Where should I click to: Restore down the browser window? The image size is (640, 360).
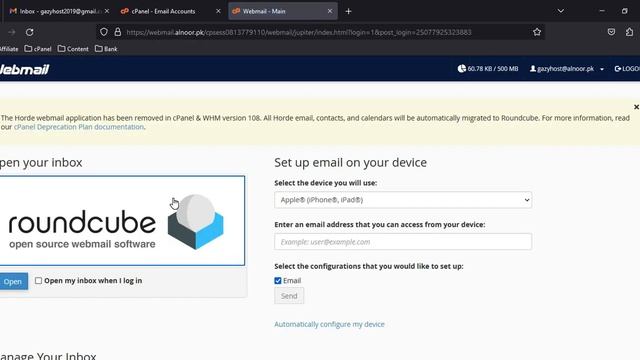(x=624, y=11)
